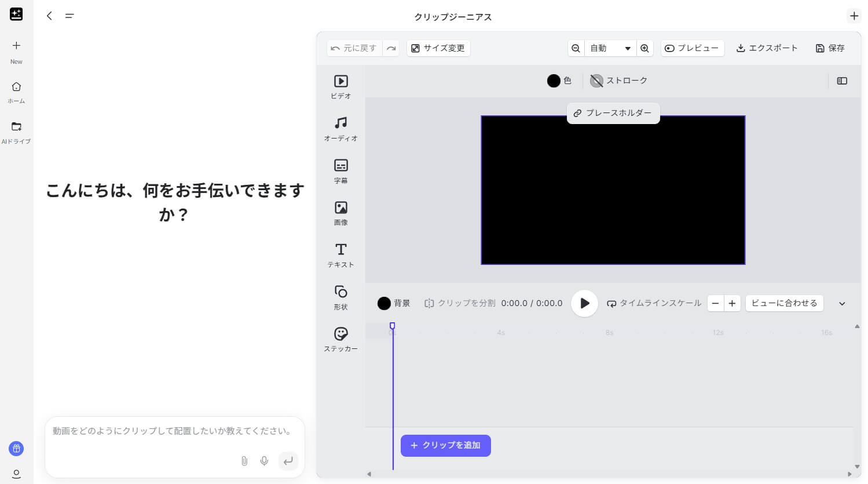
Task: Select the 字幕 (Subtitles) tool
Action: click(340, 171)
